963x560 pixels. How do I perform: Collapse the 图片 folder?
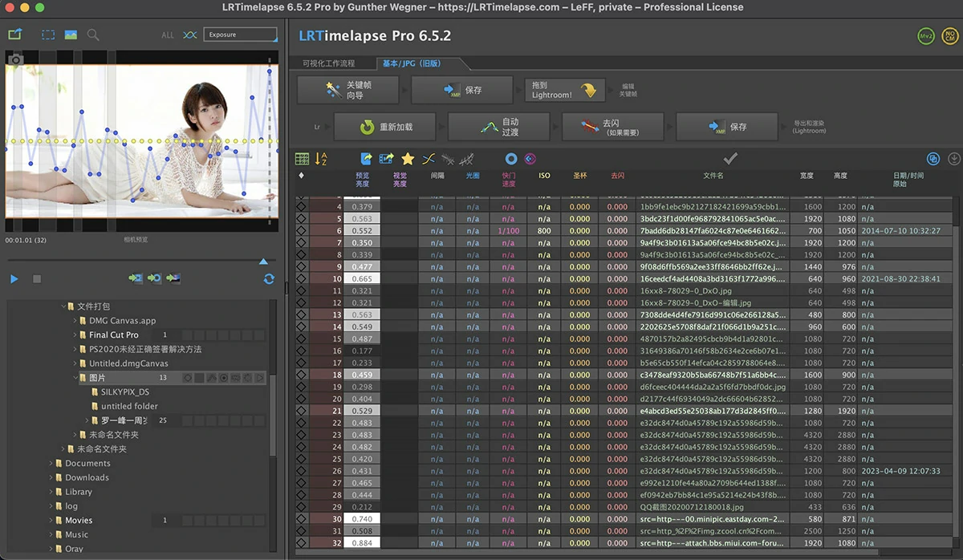tap(76, 377)
